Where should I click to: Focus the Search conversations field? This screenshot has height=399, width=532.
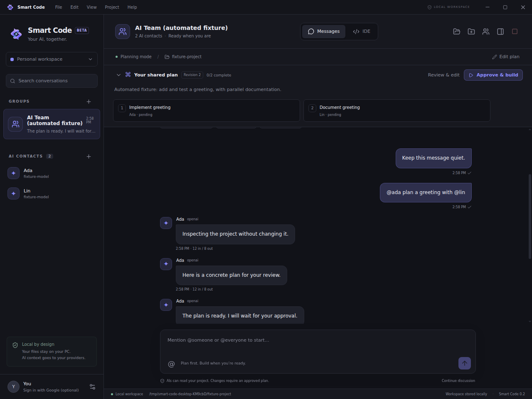pyautogui.click(x=52, y=81)
